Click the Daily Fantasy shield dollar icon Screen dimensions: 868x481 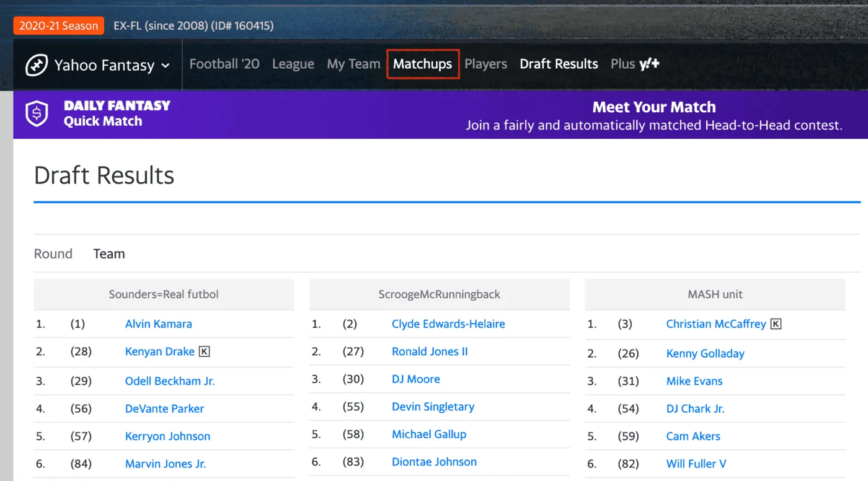pos(37,114)
